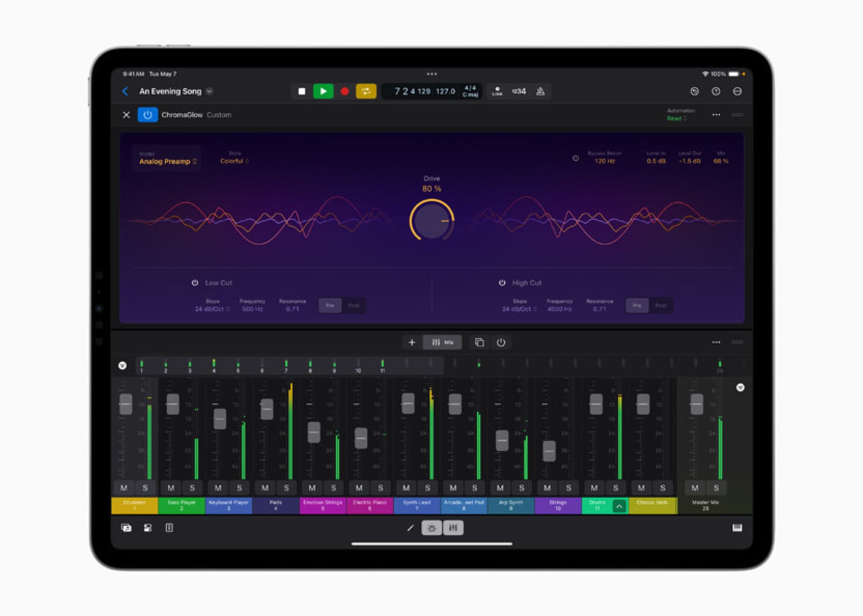Turn the Drive knob set to 80%
The width and height of the screenshot is (863, 616).
(x=431, y=221)
